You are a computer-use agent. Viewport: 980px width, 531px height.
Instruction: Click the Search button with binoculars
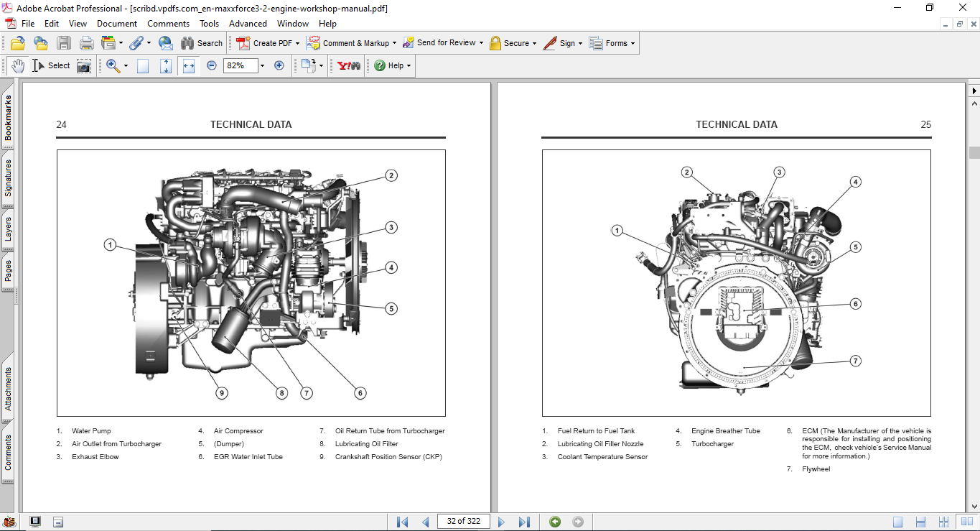pyautogui.click(x=202, y=43)
